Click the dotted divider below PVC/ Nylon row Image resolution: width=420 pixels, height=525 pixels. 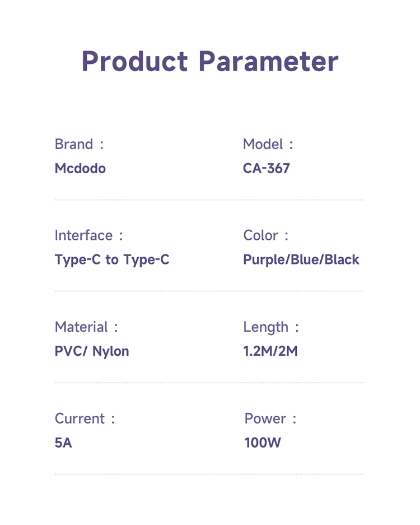[x=209, y=383]
